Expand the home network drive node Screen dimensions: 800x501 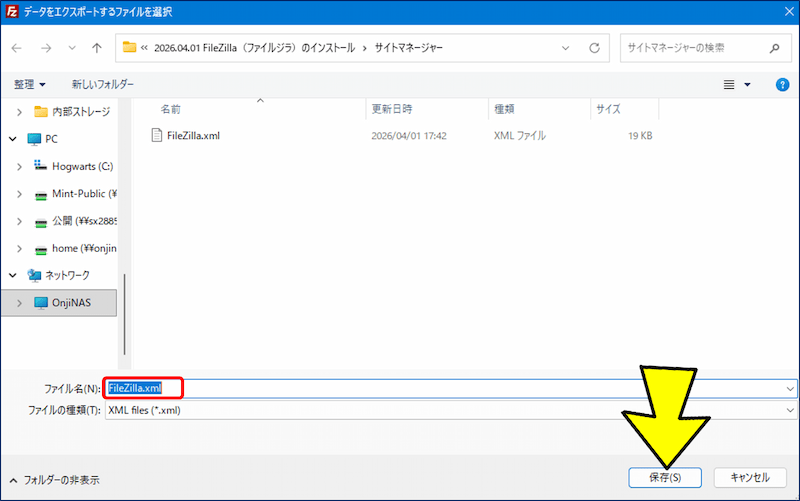click(x=19, y=248)
